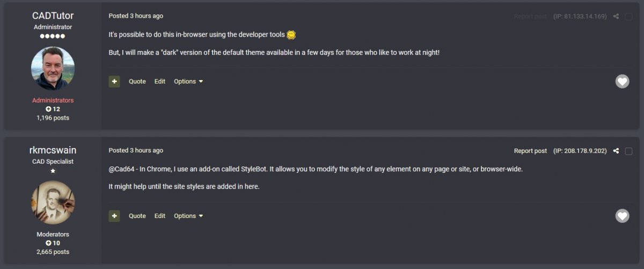Open the red Administrators group link
Screen dimensions: 644x269
click(53, 100)
